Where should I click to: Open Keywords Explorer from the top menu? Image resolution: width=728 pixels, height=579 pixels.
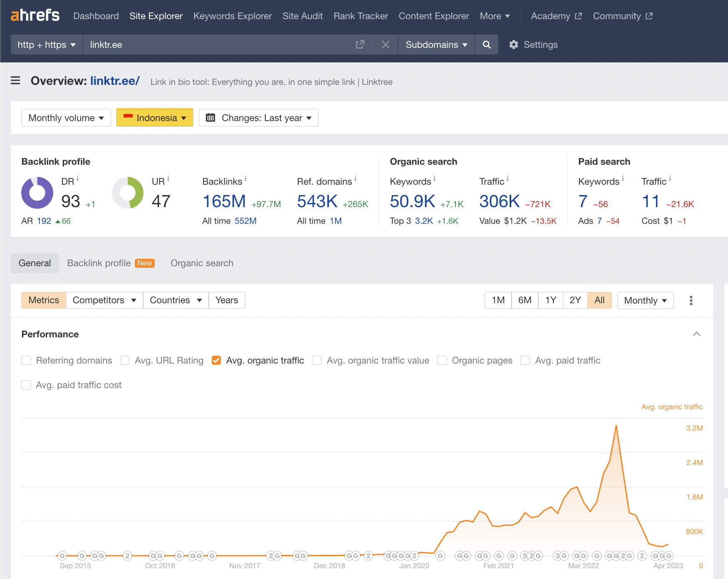coord(232,16)
